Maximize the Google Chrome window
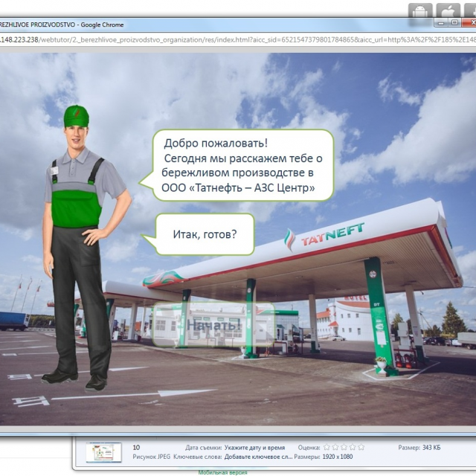Viewport: 476px width, 476px height. (454, 23)
